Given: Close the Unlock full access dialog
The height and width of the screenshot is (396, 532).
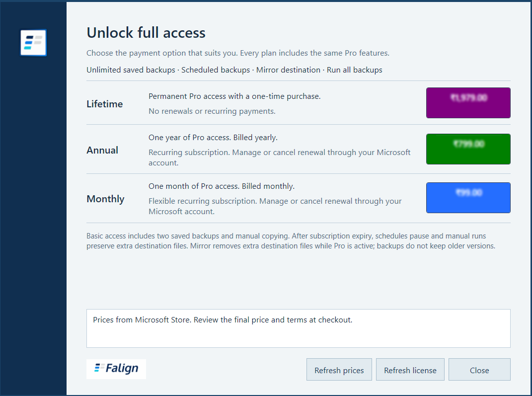Looking at the screenshot, I should click(479, 370).
